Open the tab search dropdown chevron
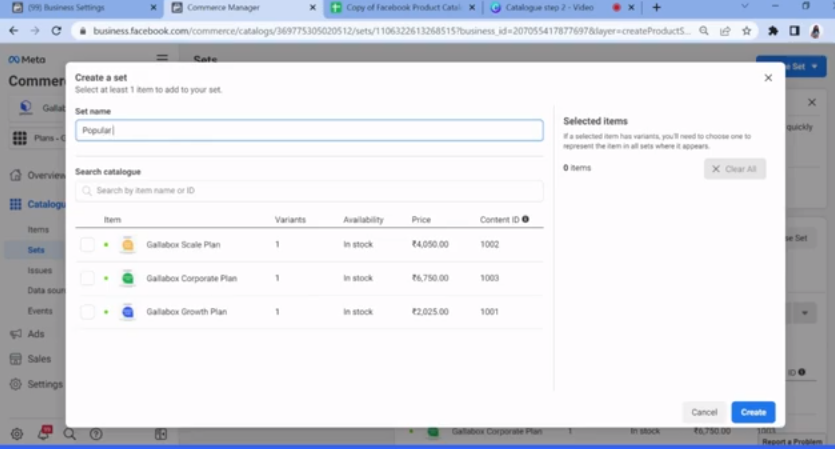 point(744,6)
